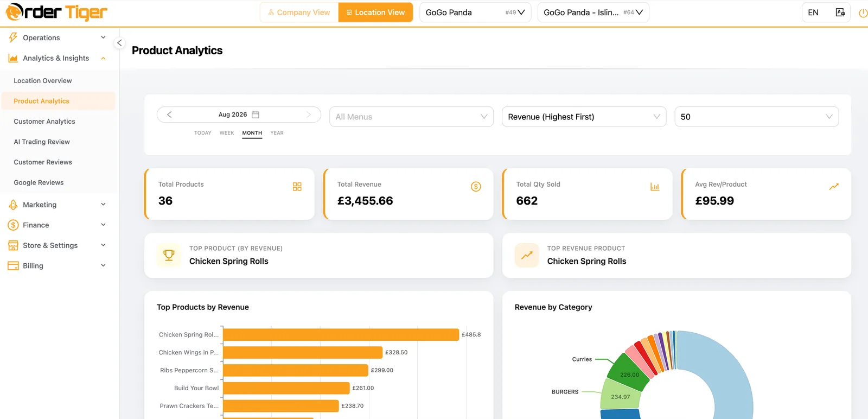Viewport: 868px width, 419px height.
Task: Expand the Store & Settings section
Action: (58, 245)
